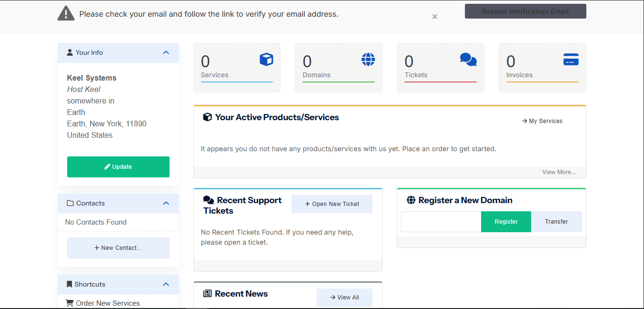Image resolution: width=644 pixels, height=309 pixels.
Task: Dismiss the email verification notice
Action: pyautogui.click(x=434, y=17)
